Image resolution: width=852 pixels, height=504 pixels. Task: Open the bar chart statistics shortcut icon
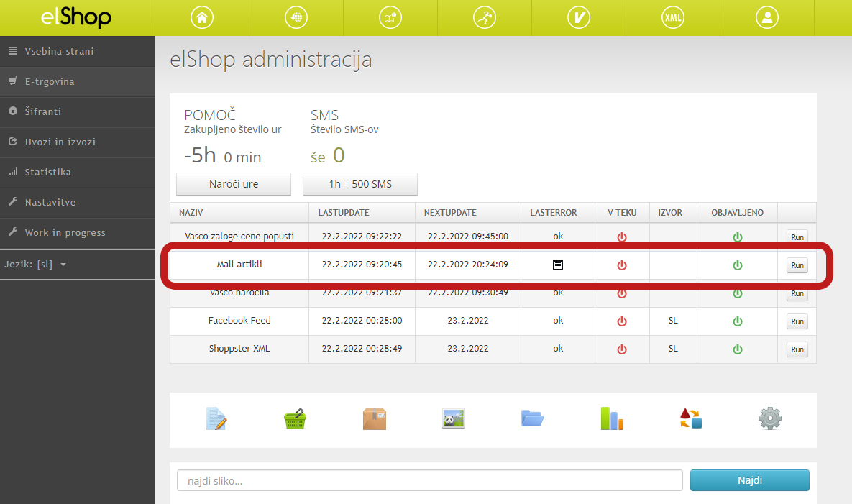click(612, 418)
